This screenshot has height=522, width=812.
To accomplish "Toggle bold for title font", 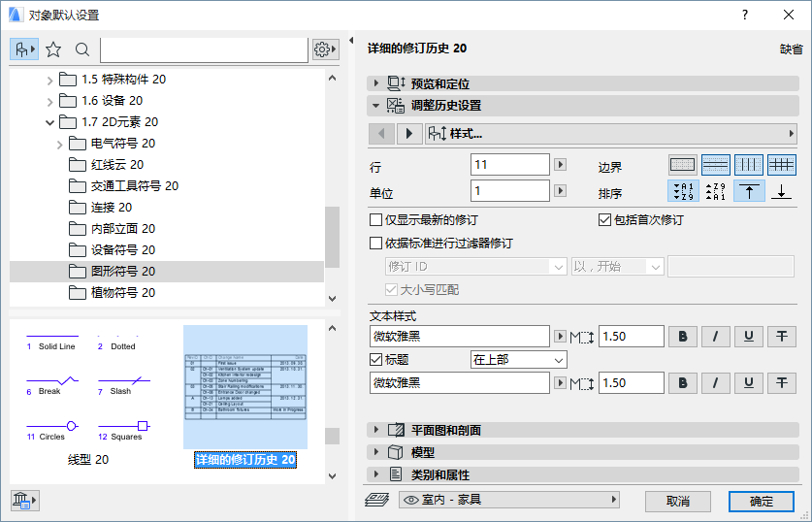I will point(683,382).
